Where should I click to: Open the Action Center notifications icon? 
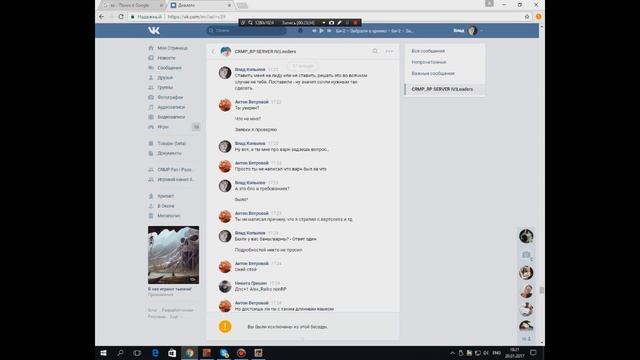tap(533, 353)
